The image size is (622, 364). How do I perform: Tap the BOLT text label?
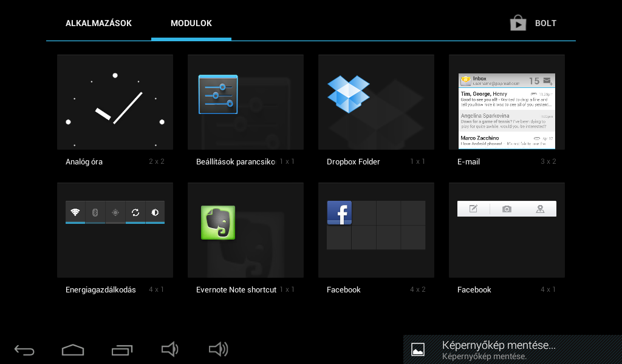coord(545,24)
